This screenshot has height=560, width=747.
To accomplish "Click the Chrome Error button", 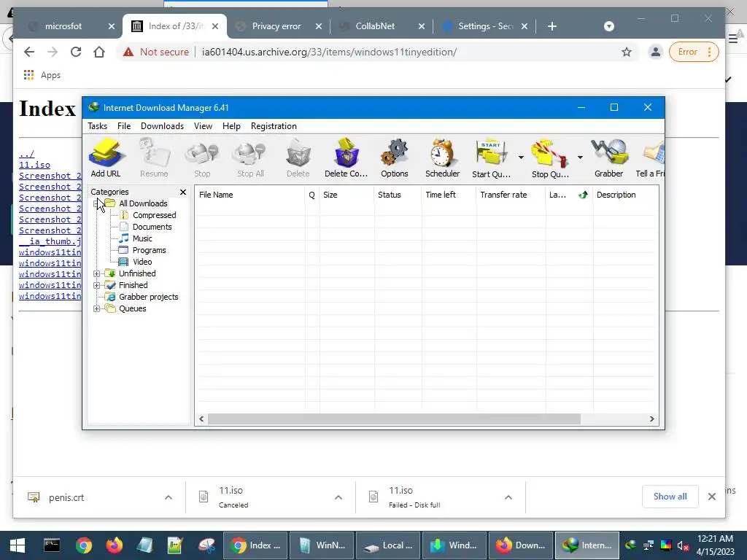I will pyautogui.click(x=694, y=52).
